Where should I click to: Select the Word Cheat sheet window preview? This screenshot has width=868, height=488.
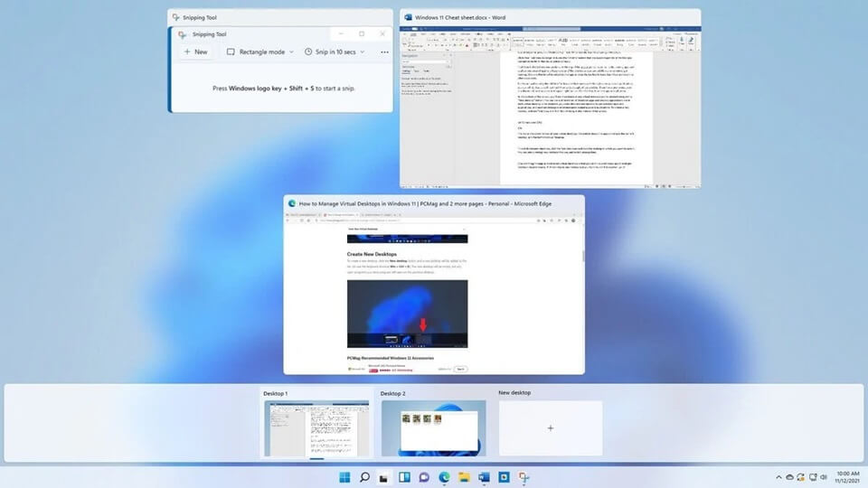[551, 99]
